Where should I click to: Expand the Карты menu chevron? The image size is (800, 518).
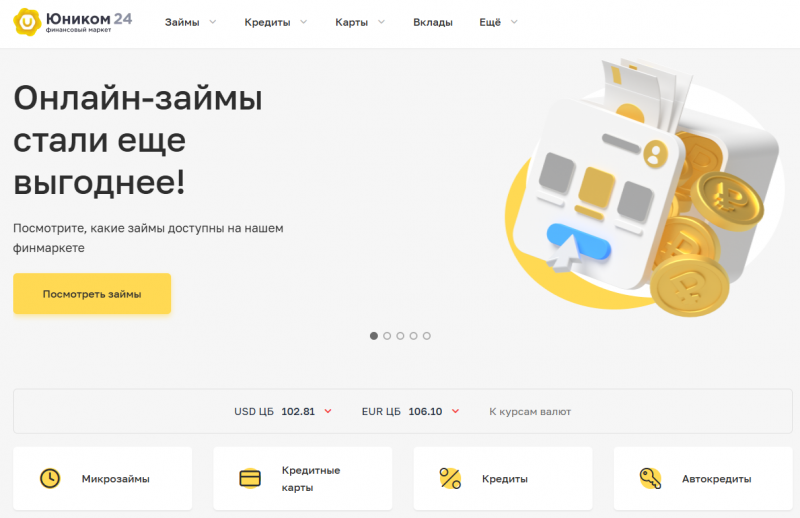381,22
